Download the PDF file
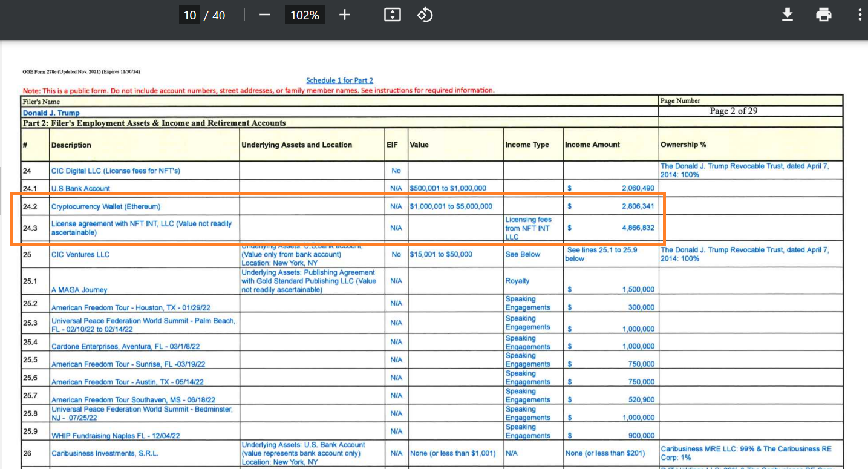The image size is (868, 469). pyautogui.click(x=787, y=15)
